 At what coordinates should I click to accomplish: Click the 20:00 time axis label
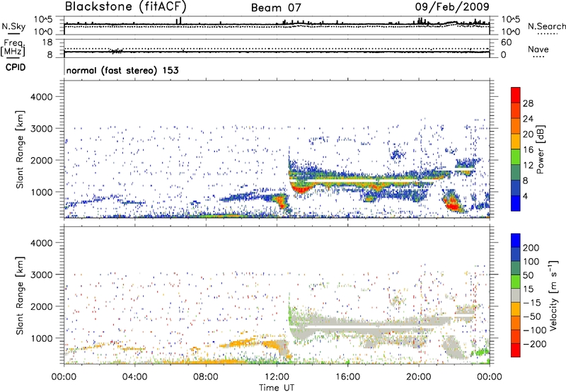pos(418,377)
